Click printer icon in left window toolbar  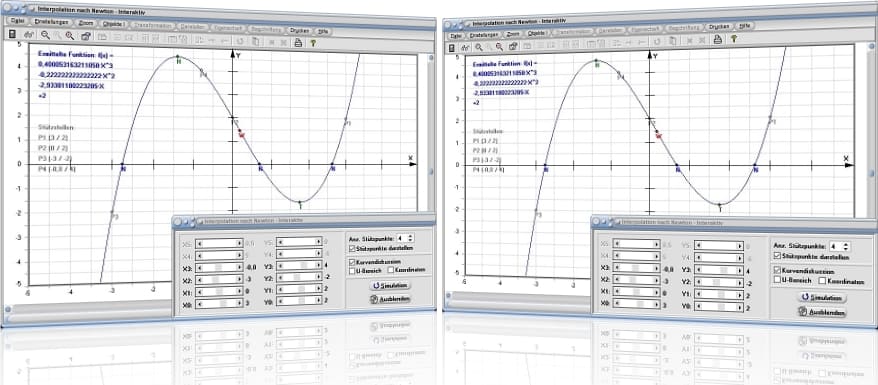[298, 43]
